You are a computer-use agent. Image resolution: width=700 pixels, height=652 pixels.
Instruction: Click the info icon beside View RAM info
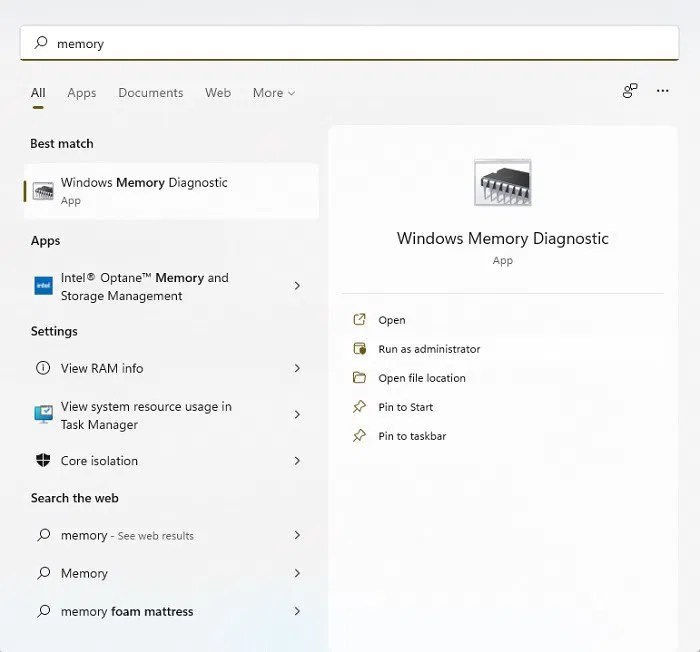(x=43, y=368)
